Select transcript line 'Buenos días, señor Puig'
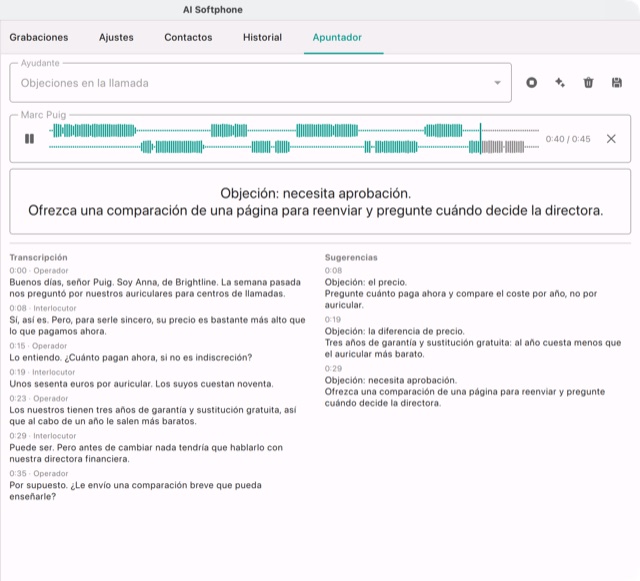Viewport: 640px width, 581px height. (x=155, y=288)
